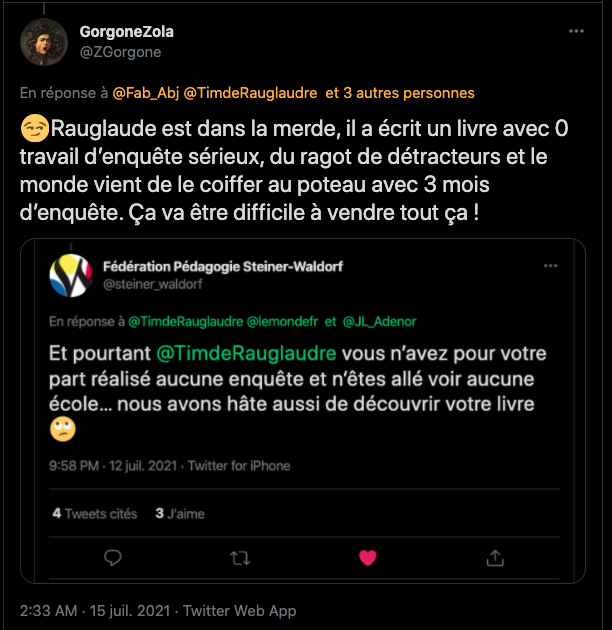
Task: Share the quoted tweet
Action: [494, 557]
